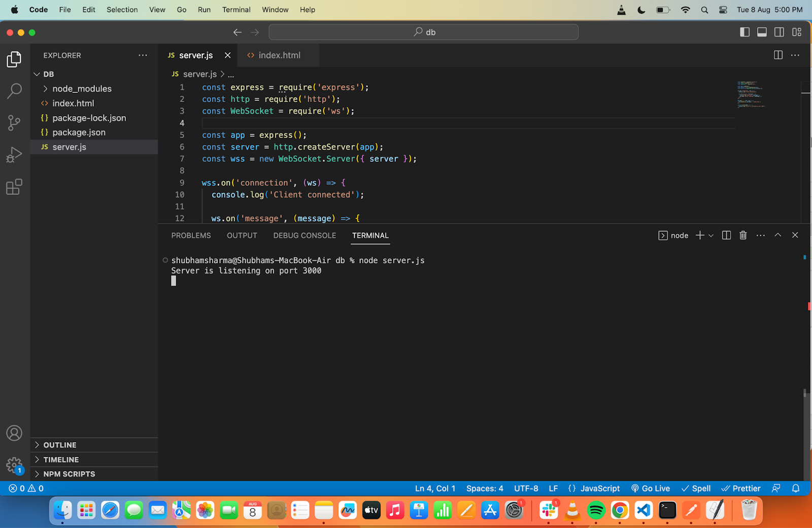
Task: Toggle the secondary sidebar visibility
Action: [779, 32]
